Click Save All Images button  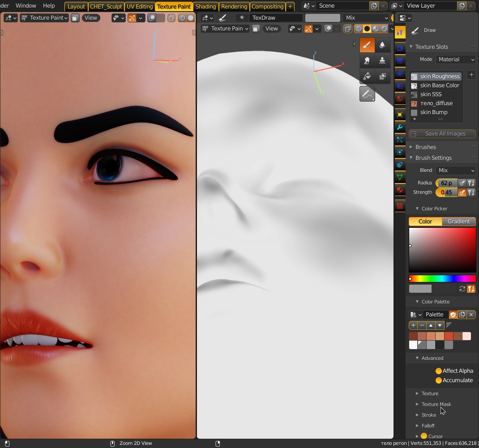442,134
